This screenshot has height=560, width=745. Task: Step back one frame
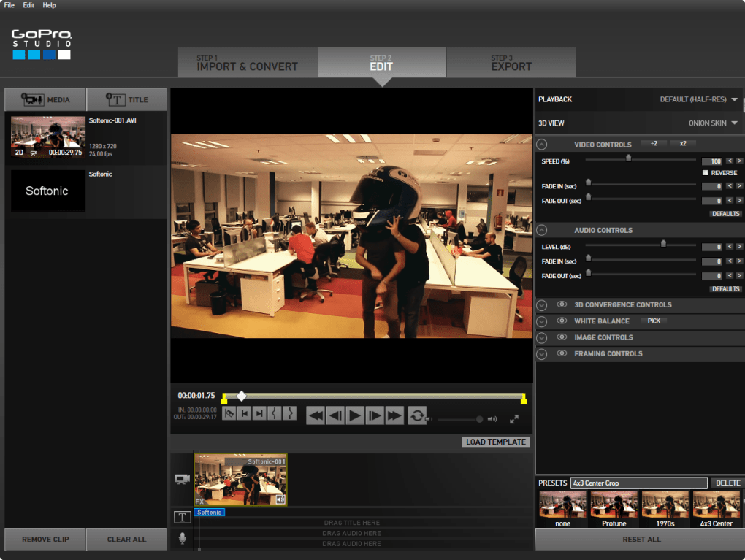[x=335, y=415]
